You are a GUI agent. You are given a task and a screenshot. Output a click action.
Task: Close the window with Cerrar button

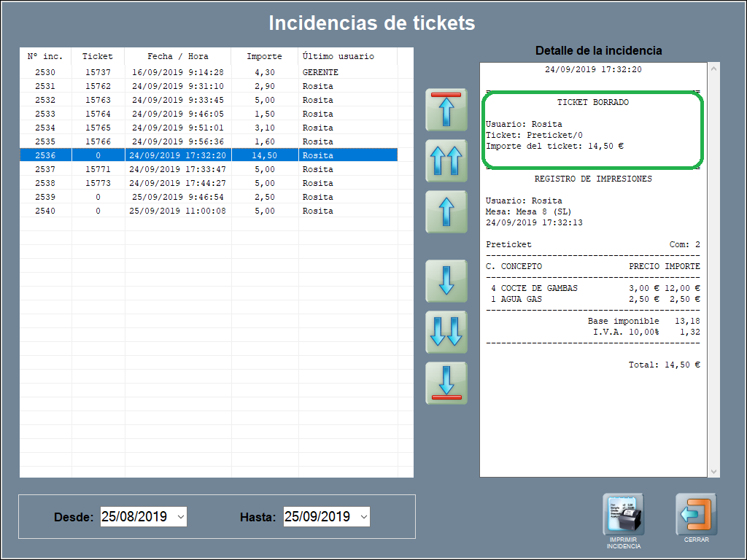(x=696, y=516)
